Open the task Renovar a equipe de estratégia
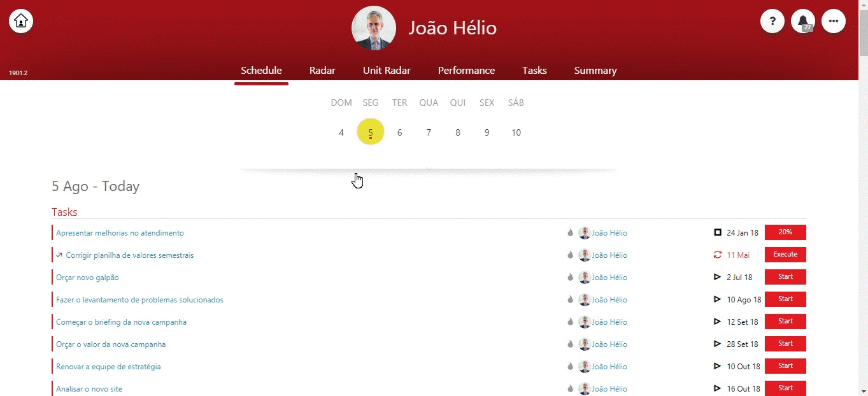The width and height of the screenshot is (868, 396). pyautogui.click(x=108, y=367)
